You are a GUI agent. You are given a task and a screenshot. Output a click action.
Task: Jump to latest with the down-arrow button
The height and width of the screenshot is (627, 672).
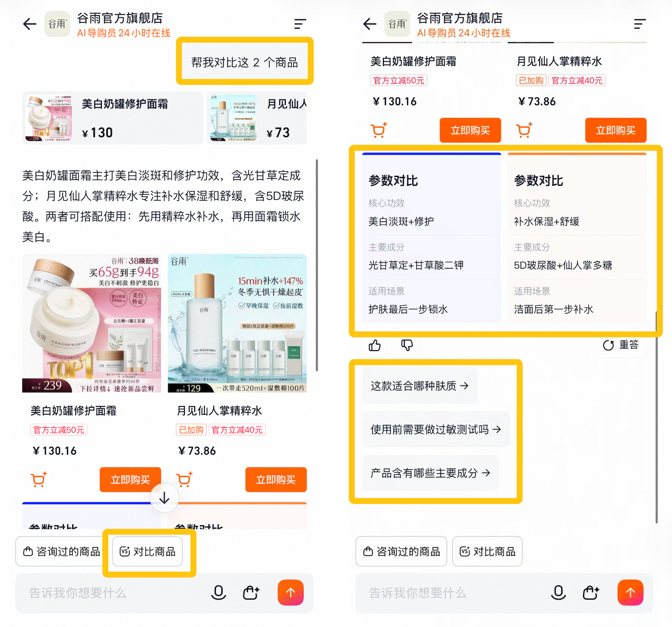coord(165,498)
